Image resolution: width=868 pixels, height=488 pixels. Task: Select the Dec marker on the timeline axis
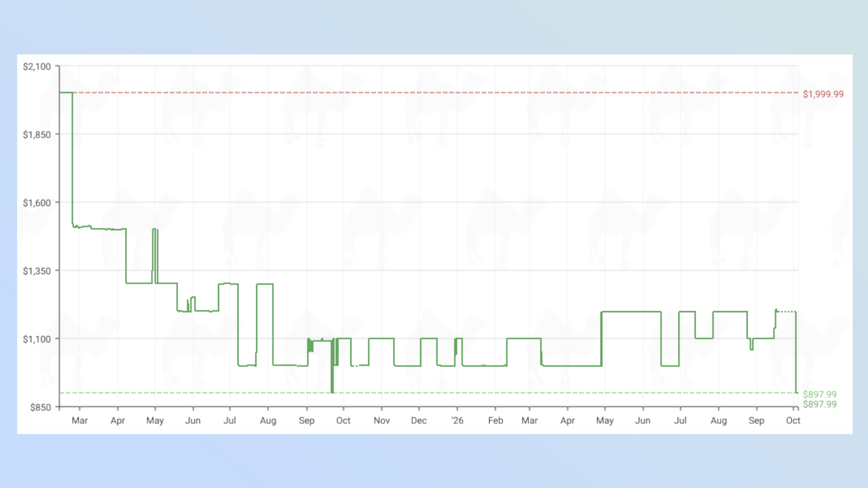click(x=419, y=420)
